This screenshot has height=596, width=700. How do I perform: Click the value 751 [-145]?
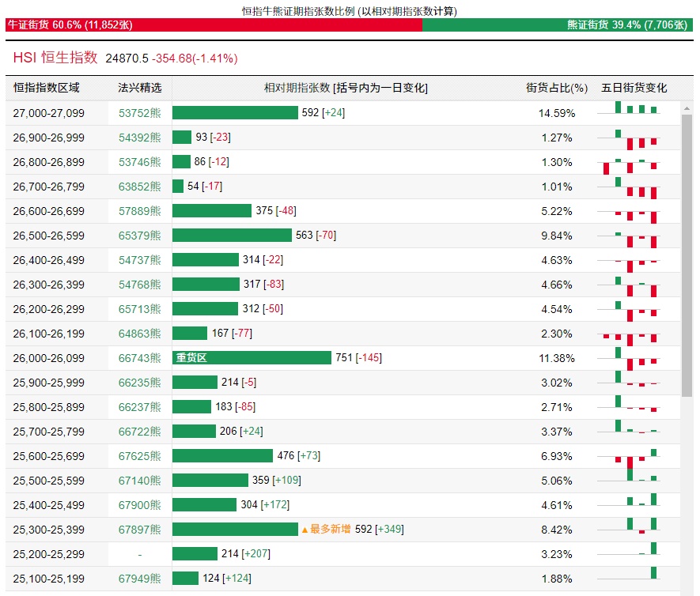pyautogui.click(x=359, y=358)
